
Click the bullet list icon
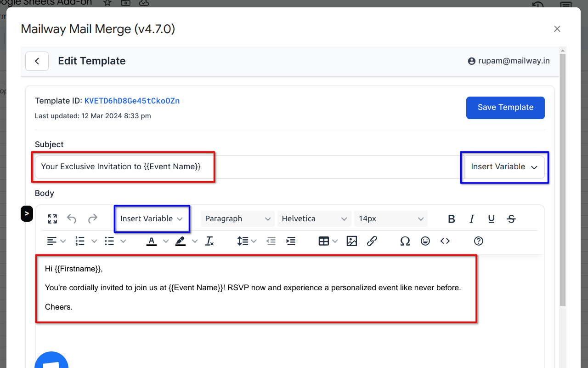(x=109, y=241)
